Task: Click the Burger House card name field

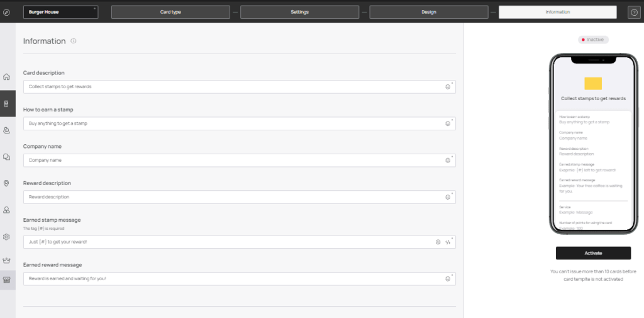Action: [x=61, y=13]
